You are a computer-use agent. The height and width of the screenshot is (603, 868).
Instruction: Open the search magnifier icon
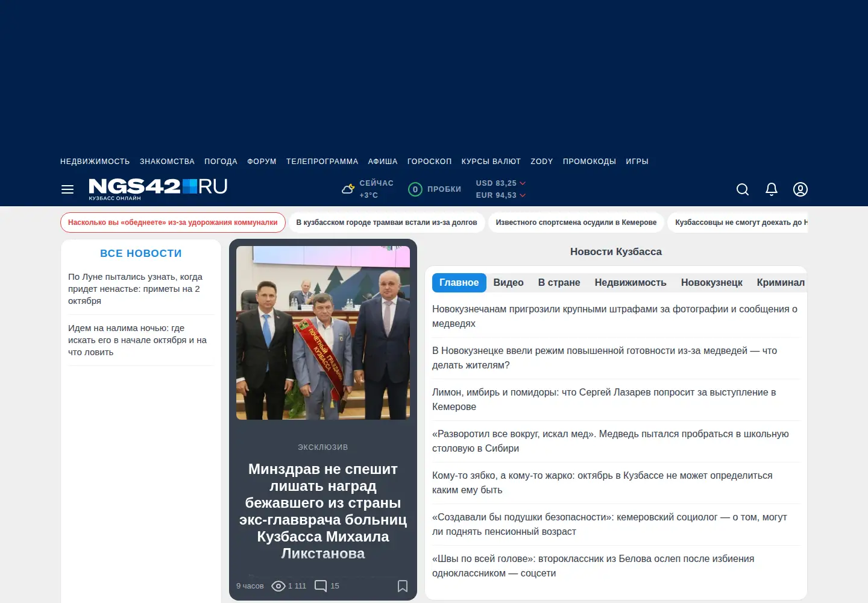[743, 189]
